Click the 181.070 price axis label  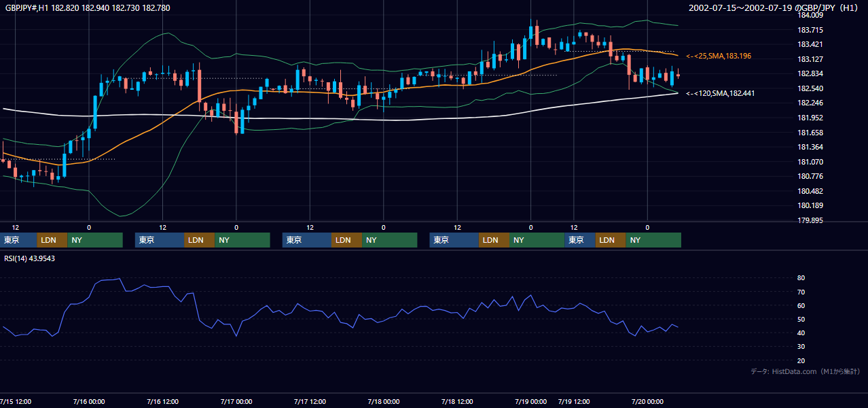[x=810, y=162]
